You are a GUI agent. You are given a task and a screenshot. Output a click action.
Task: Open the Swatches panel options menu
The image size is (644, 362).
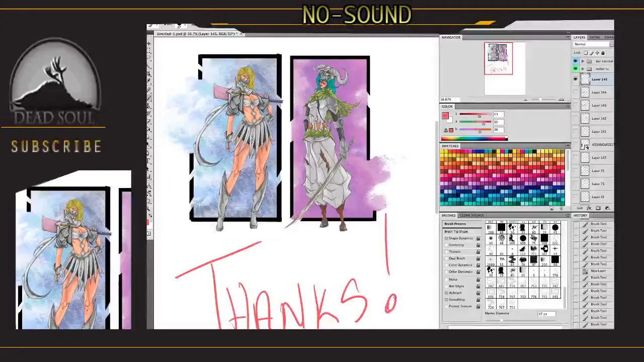(x=568, y=146)
